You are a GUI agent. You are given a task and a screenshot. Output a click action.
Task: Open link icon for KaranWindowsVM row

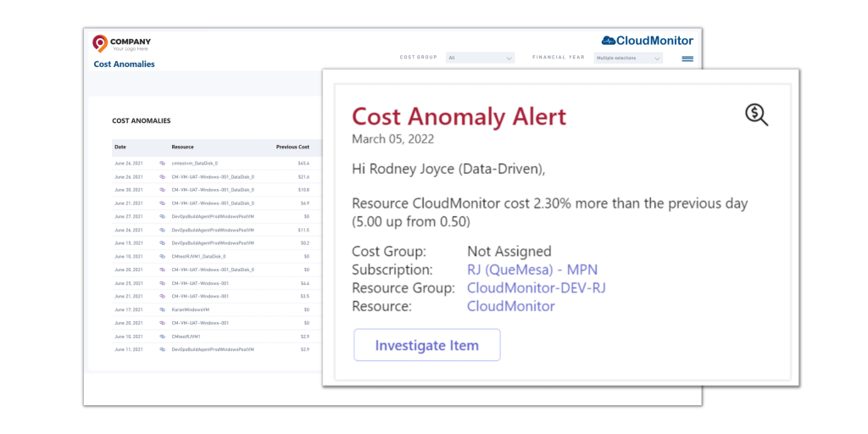[x=162, y=309]
